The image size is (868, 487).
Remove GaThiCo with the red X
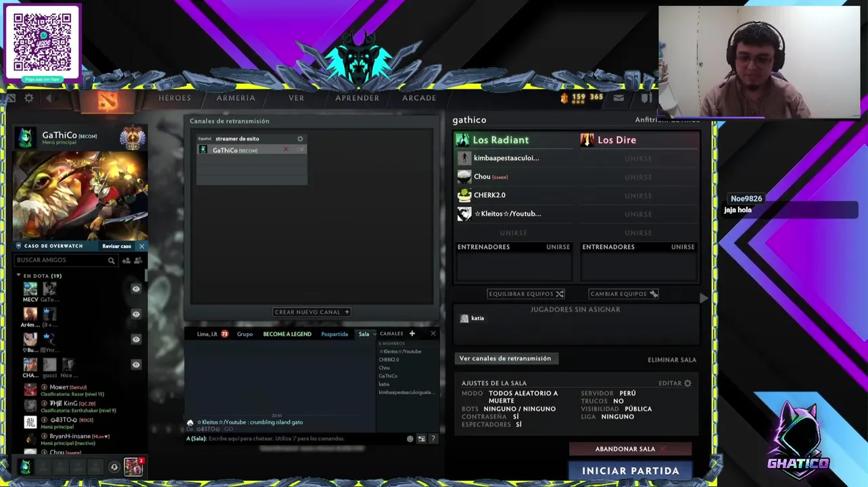point(286,150)
